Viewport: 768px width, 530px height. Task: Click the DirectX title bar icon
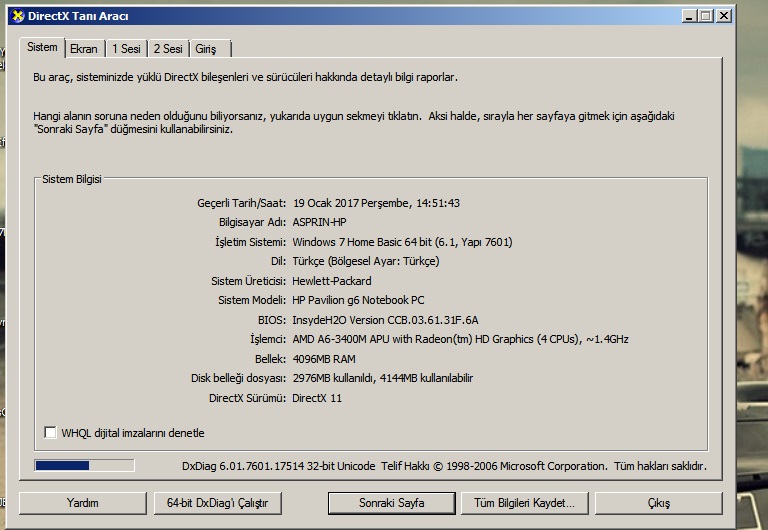point(18,16)
